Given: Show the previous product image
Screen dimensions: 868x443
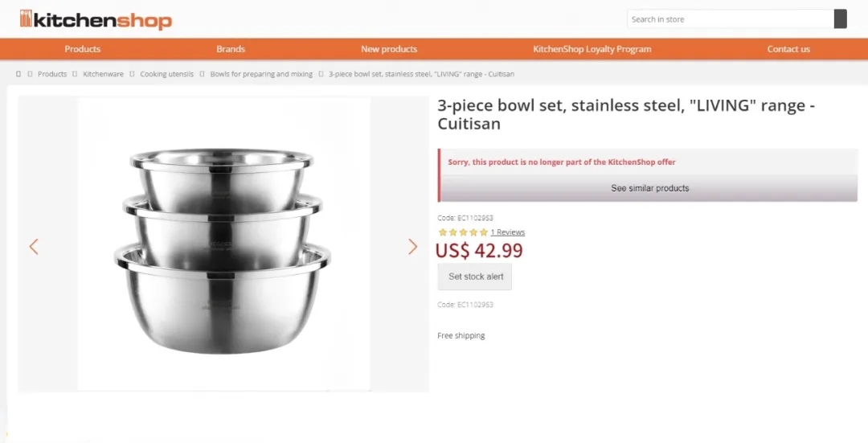Looking at the screenshot, I should click(x=34, y=247).
